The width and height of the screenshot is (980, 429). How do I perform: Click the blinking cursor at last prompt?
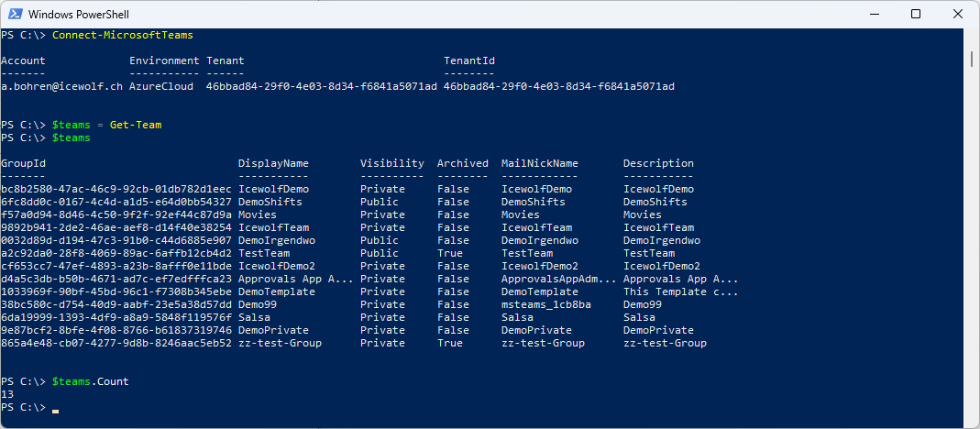pos(55,411)
